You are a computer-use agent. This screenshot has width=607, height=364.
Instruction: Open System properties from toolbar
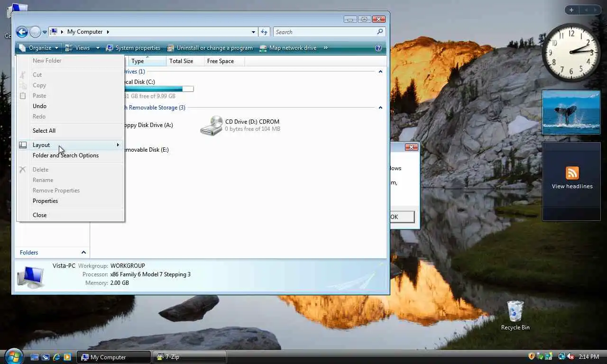pos(133,48)
